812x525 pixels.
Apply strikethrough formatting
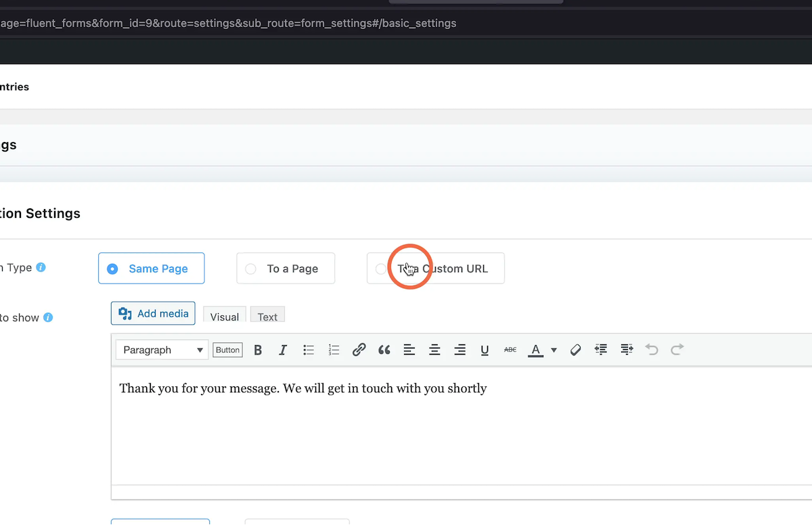pyautogui.click(x=510, y=350)
